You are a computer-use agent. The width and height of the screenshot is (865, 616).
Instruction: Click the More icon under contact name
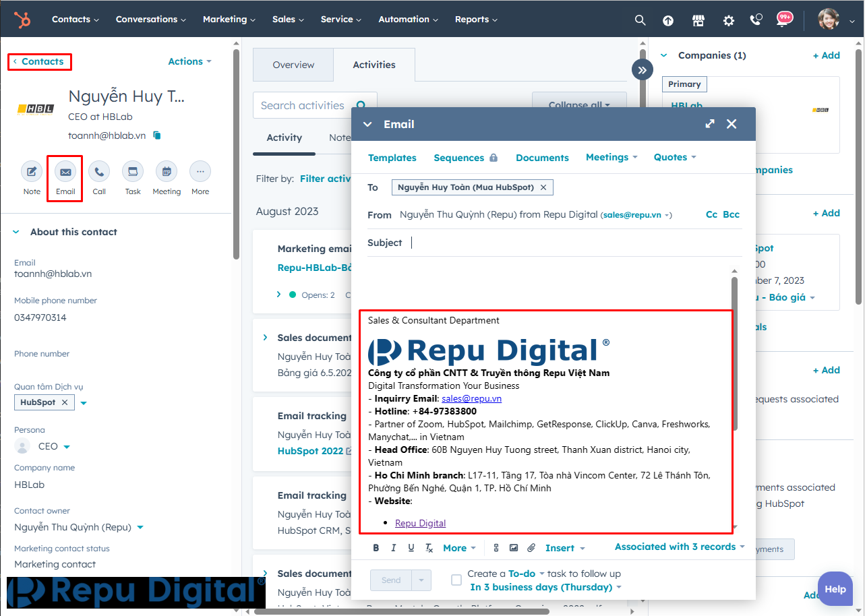point(200,172)
